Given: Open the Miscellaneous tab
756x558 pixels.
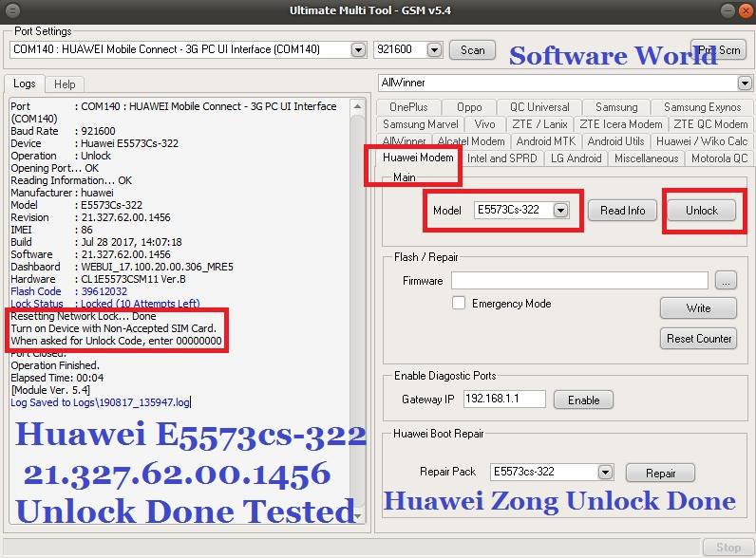Looking at the screenshot, I should click(x=646, y=158).
